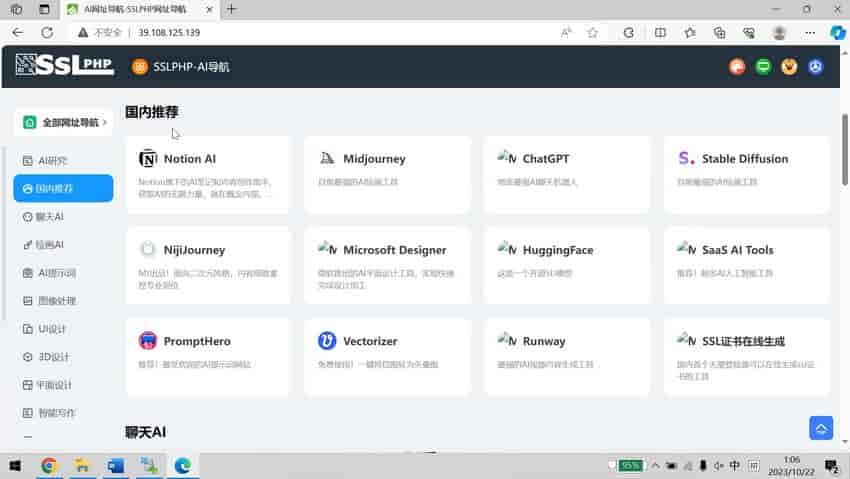This screenshot has width=850, height=479.
Task: Click the red-orange icon in site header
Action: [x=737, y=67]
